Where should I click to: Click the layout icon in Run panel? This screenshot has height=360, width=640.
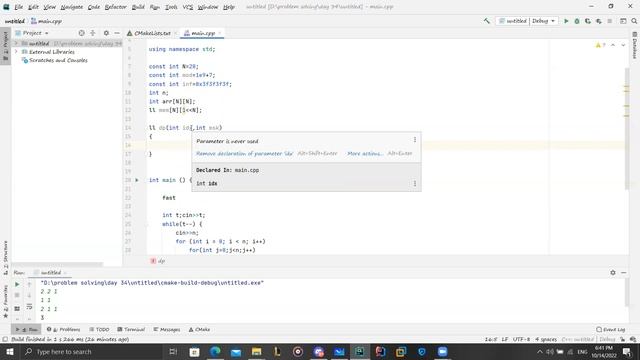coord(17,309)
